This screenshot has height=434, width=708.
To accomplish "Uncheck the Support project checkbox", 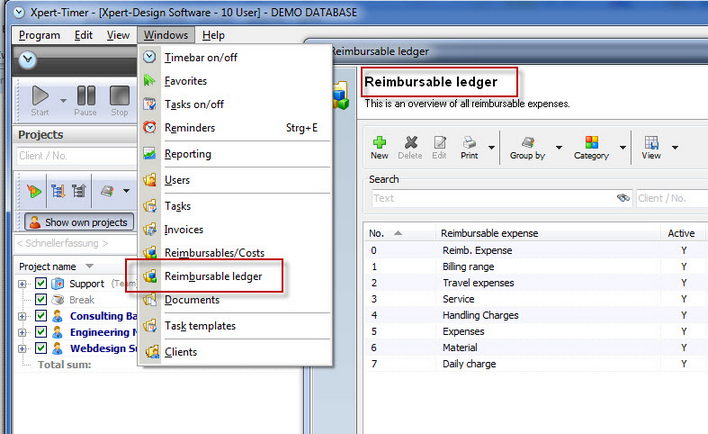I will (41, 283).
